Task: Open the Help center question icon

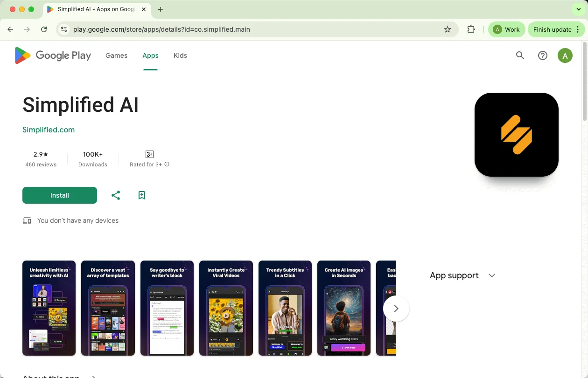Action: click(x=542, y=55)
